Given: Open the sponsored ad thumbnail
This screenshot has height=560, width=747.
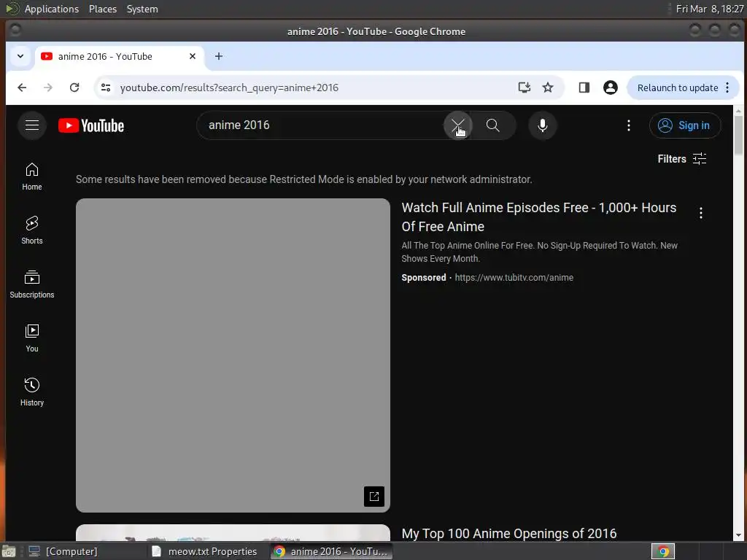Looking at the screenshot, I should click(x=233, y=355).
